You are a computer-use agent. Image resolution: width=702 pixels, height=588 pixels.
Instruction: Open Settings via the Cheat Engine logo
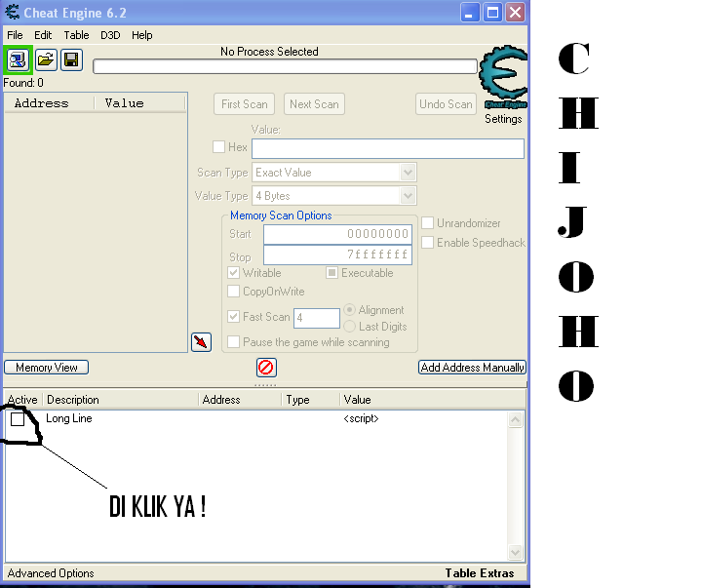point(504,76)
